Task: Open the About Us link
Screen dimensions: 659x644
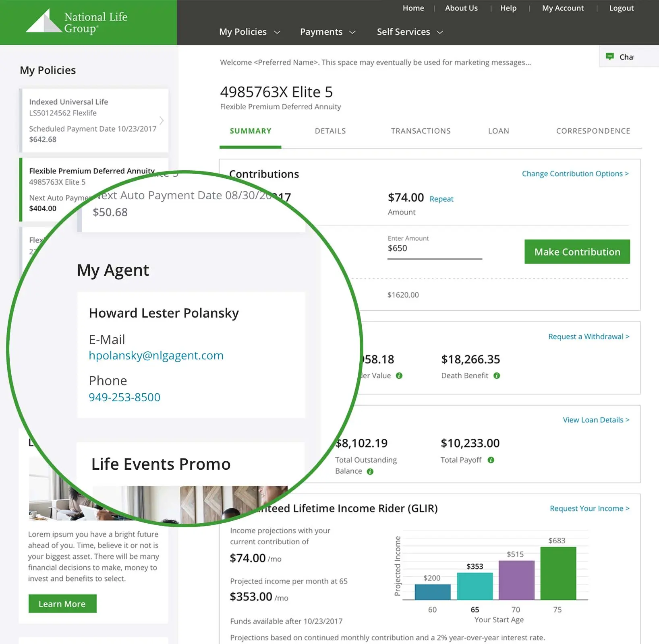Action: [461, 8]
